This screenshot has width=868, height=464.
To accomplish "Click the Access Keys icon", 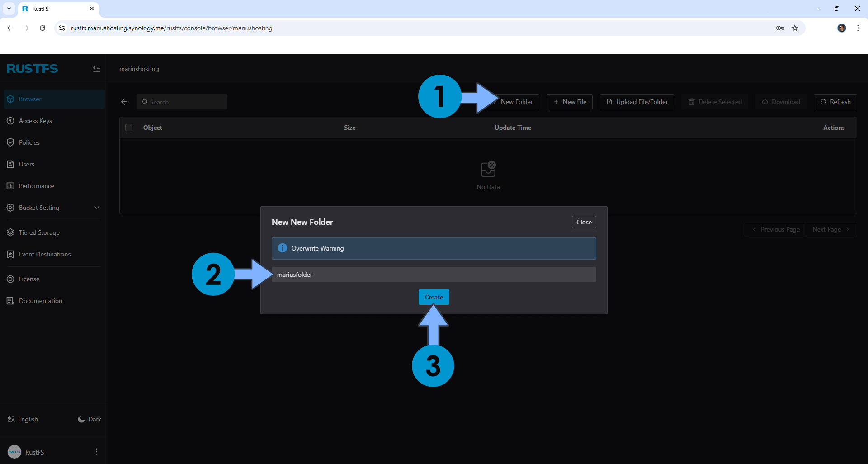I will (x=10, y=121).
